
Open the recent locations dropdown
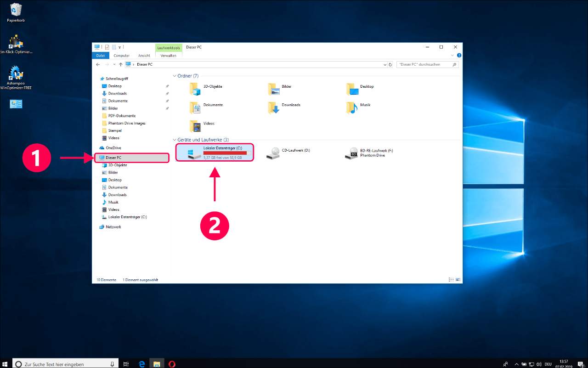coord(114,64)
